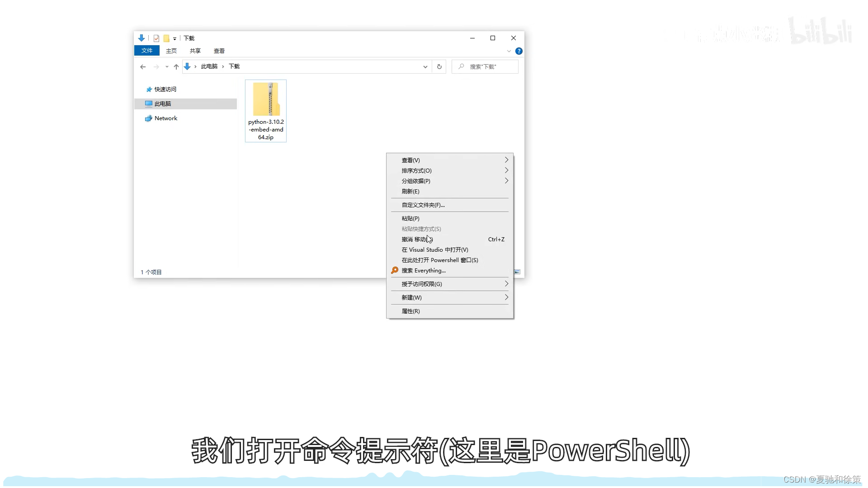Select 属性(R) from context menu
868x488 pixels.
(410, 311)
